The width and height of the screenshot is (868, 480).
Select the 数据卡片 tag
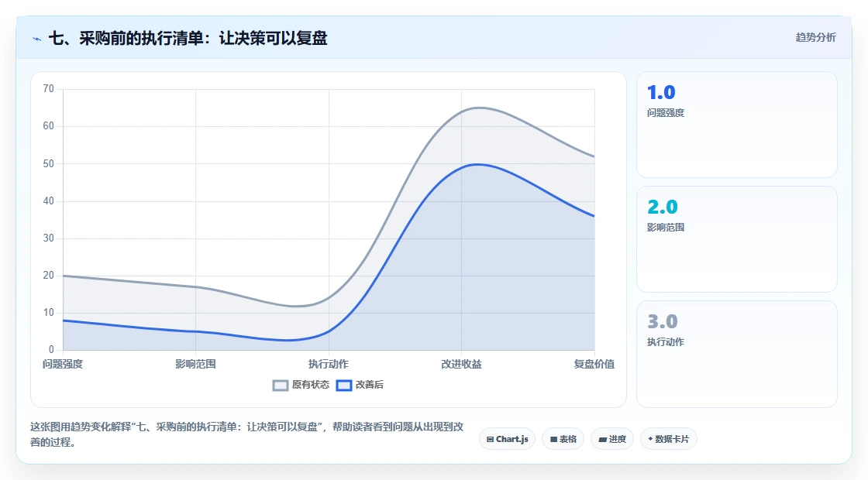(668, 439)
